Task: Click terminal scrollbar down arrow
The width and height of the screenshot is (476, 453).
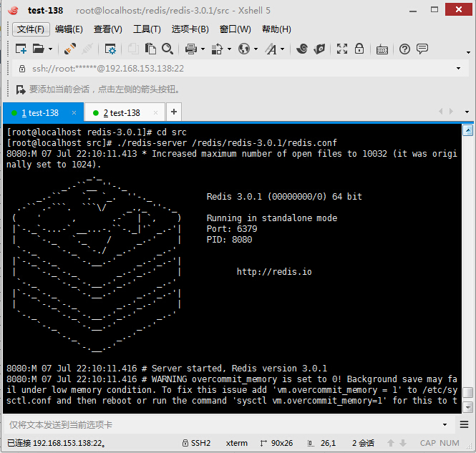Action: tap(468, 407)
